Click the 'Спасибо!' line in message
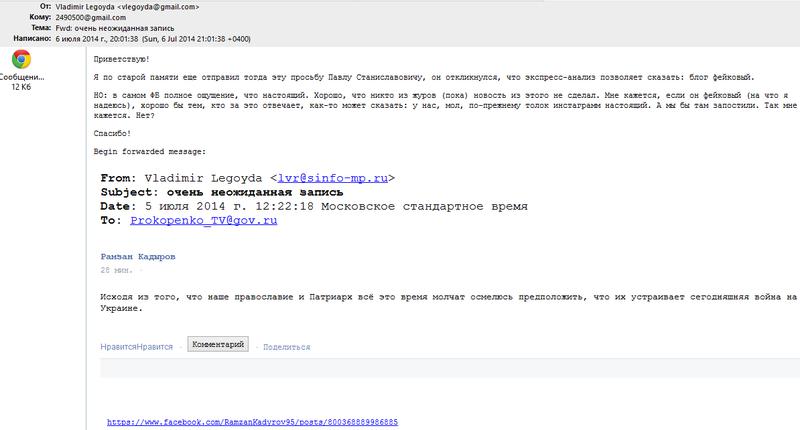The width and height of the screenshot is (800, 430). click(x=110, y=134)
